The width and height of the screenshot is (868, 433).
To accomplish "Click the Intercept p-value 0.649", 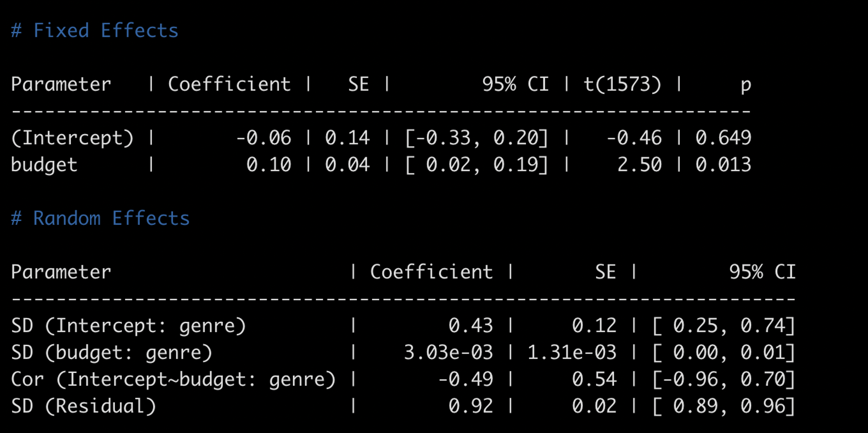I will pos(723,138).
